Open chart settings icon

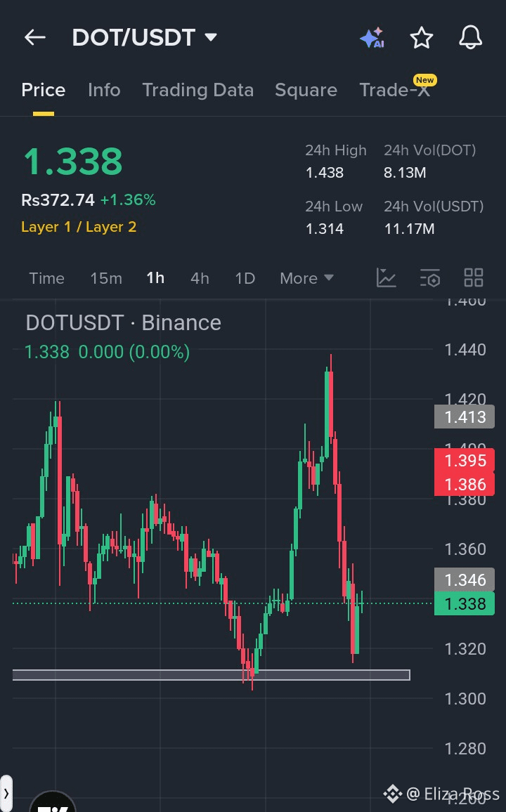(x=430, y=278)
